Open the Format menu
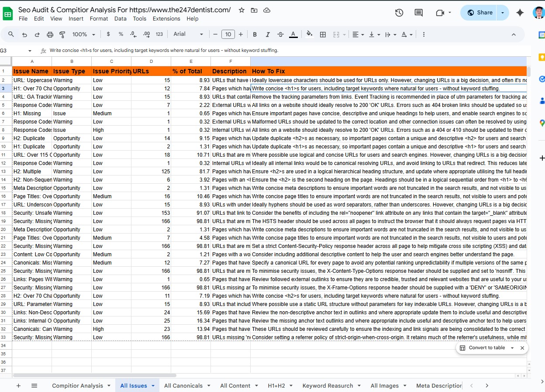The image size is (545, 392). pyautogui.click(x=99, y=18)
